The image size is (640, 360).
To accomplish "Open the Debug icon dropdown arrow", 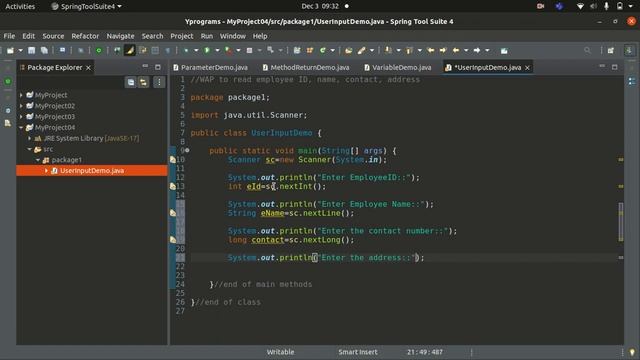I will 196,51.
